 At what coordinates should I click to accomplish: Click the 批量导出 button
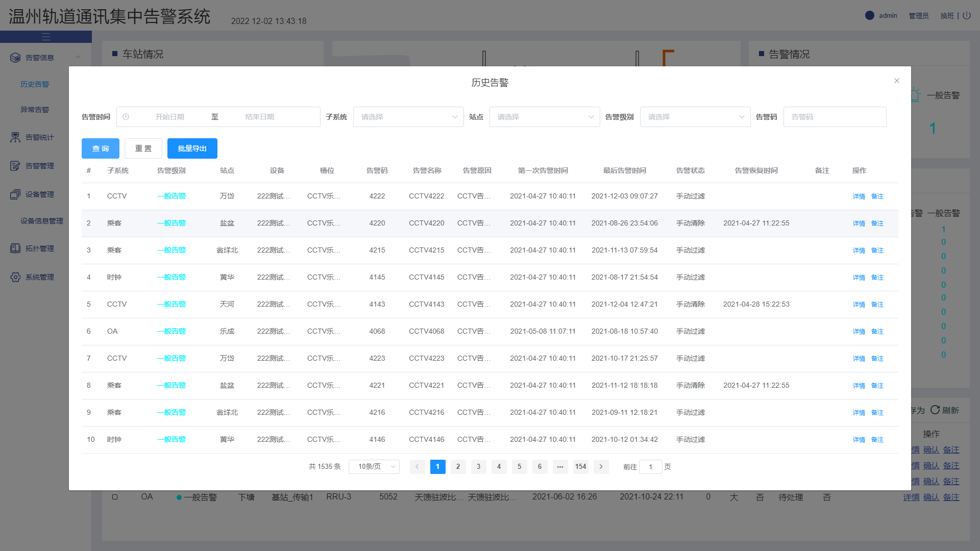[192, 148]
